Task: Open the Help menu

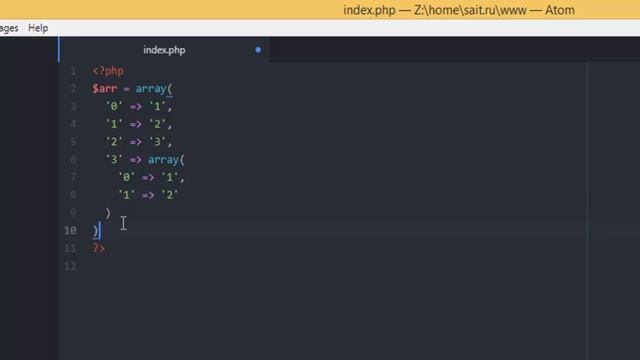Action: (x=38, y=28)
